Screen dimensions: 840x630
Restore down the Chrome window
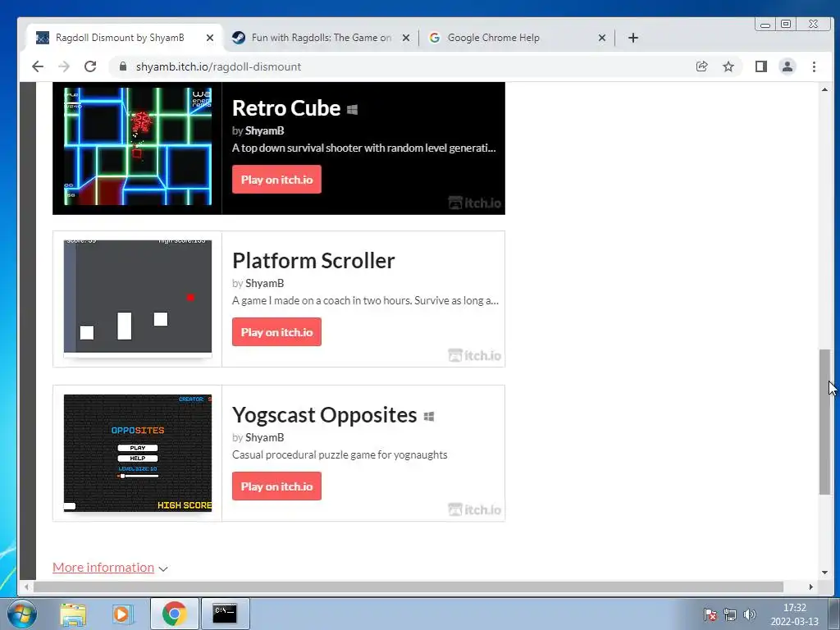pos(786,24)
